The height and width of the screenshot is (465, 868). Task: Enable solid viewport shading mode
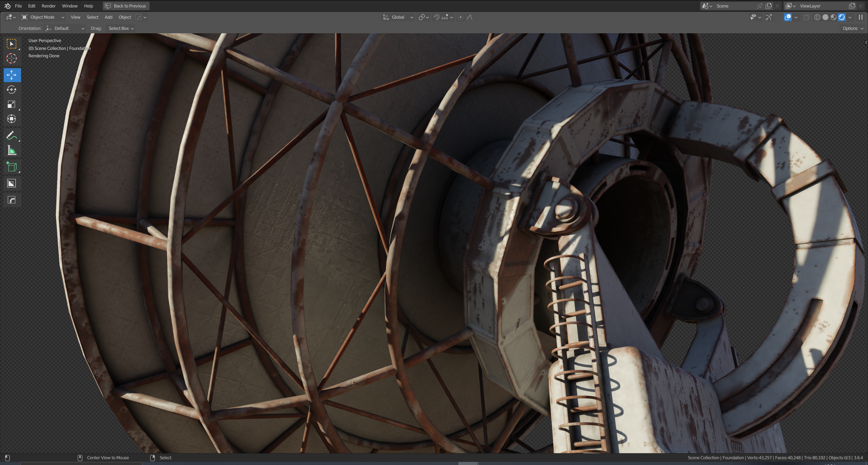[x=825, y=17]
